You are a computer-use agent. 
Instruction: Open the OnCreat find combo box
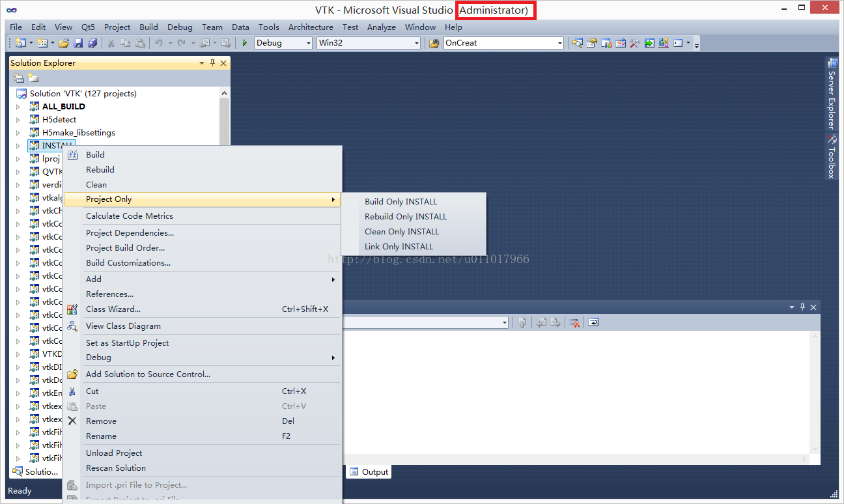pyautogui.click(x=503, y=43)
